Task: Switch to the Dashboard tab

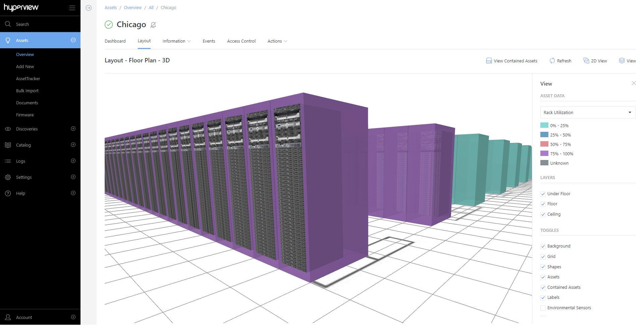Action: click(115, 41)
